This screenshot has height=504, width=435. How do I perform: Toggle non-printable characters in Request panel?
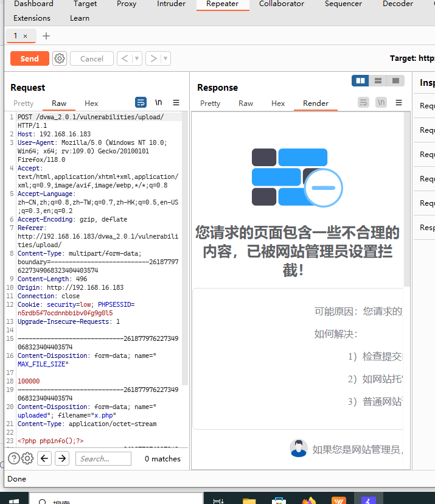(x=158, y=102)
